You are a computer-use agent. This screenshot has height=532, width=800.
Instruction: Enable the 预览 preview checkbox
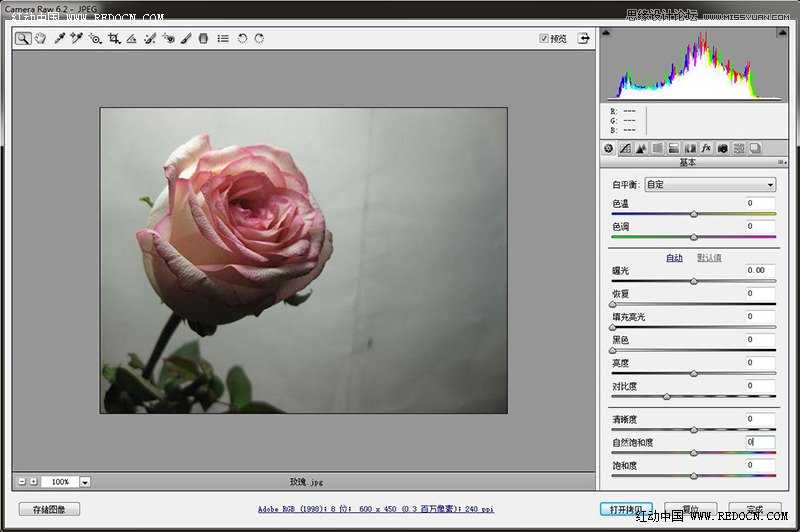(543, 38)
